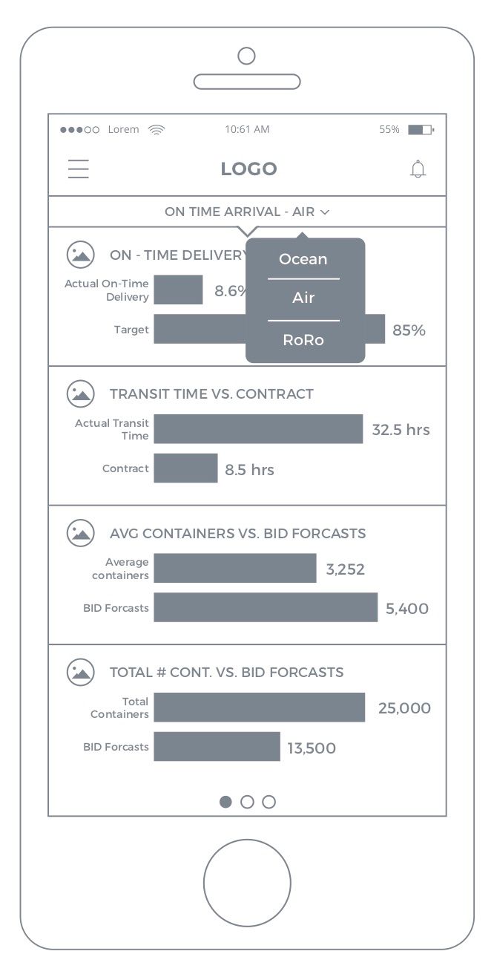494x980 pixels.
Task: Tap the battery status icon
Action: click(x=420, y=129)
